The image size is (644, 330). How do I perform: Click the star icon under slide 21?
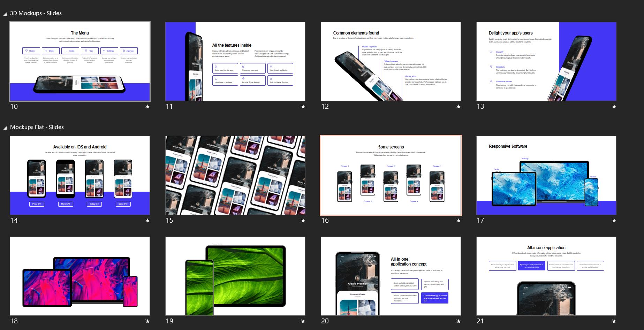[614, 321]
